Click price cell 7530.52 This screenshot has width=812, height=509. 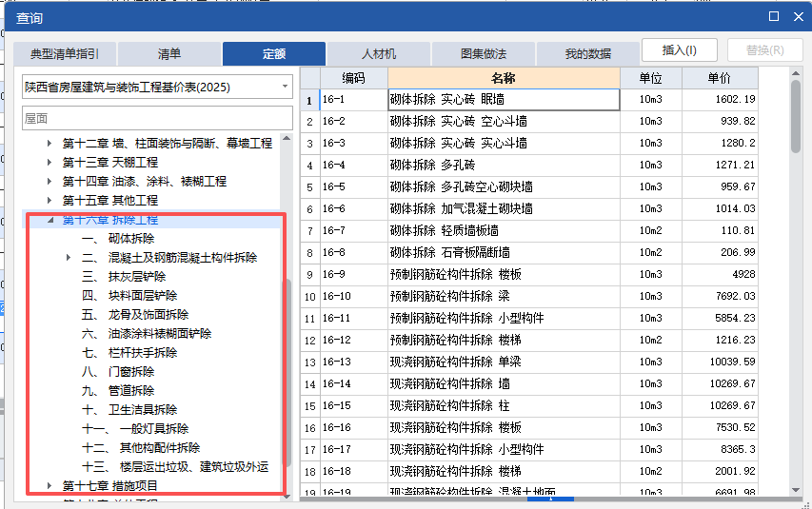click(720, 428)
